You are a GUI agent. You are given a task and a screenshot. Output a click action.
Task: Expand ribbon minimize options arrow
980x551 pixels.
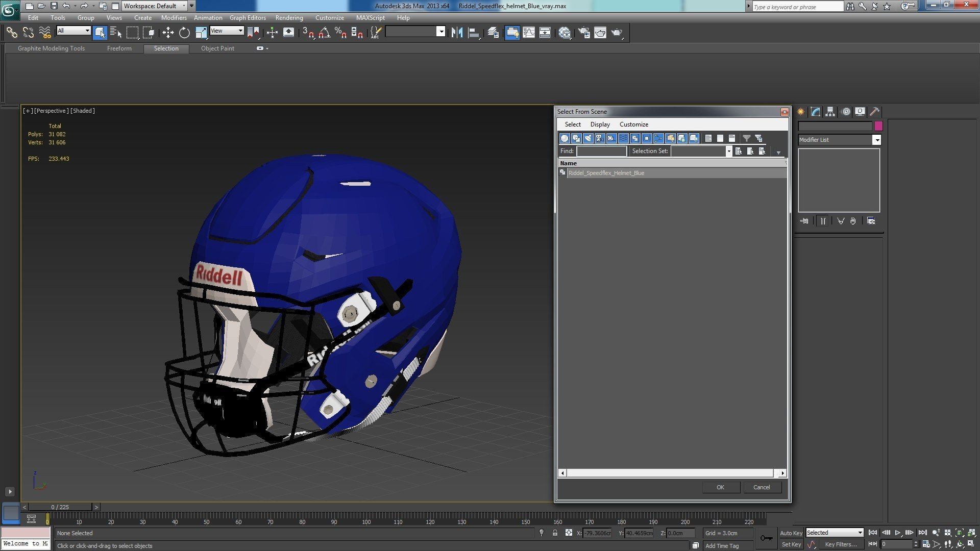coord(267,48)
